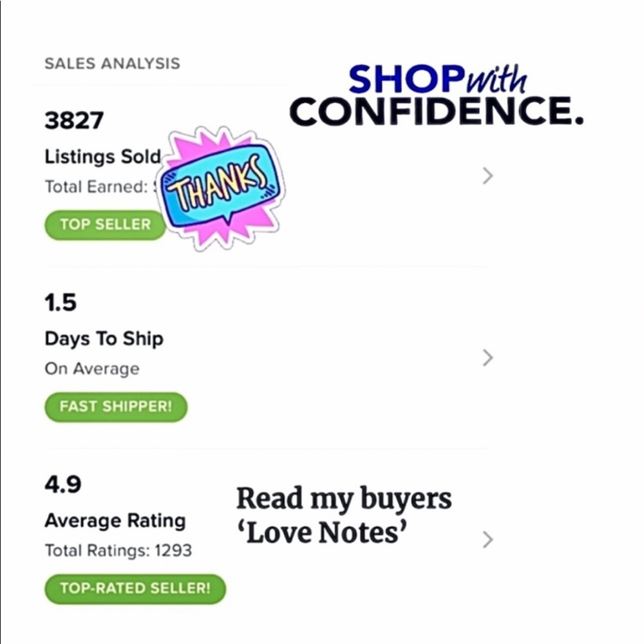Select the 1.5 days value
Screen dimensions: 644x644
point(61,302)
